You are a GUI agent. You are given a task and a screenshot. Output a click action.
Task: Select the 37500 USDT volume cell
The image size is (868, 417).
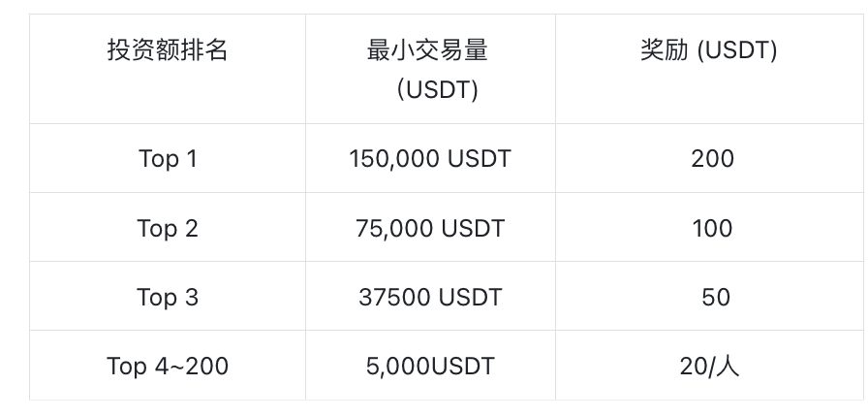[430, 296]
